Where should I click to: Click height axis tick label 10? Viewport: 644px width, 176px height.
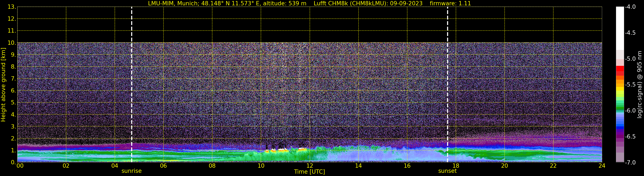point(11,43)
